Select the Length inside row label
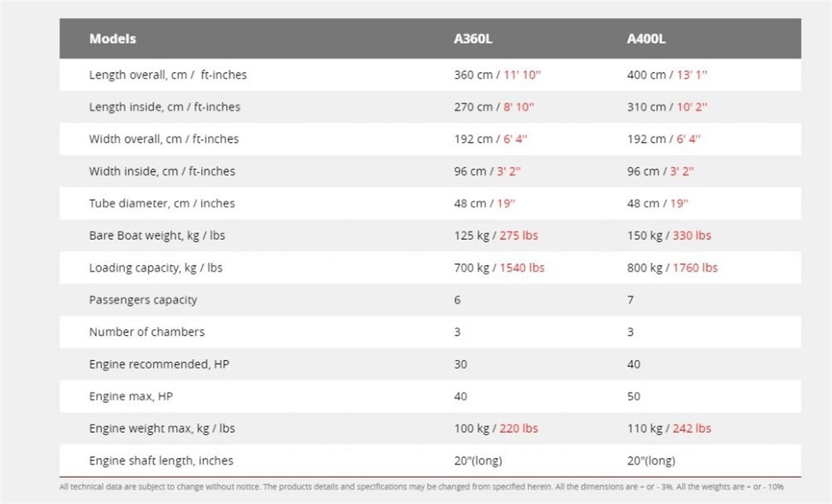The height and width of the screenshot is (504, 832). [165, 107]
